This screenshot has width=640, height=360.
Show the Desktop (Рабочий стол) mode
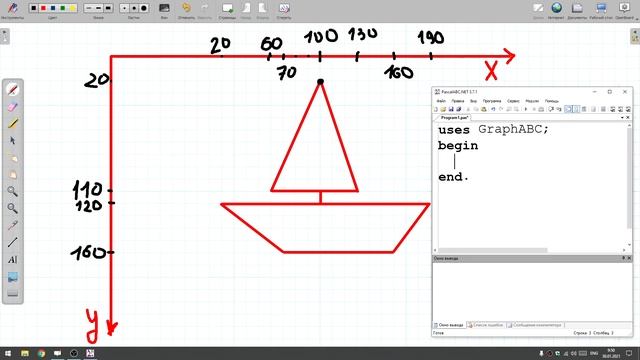tap(601, 8)
